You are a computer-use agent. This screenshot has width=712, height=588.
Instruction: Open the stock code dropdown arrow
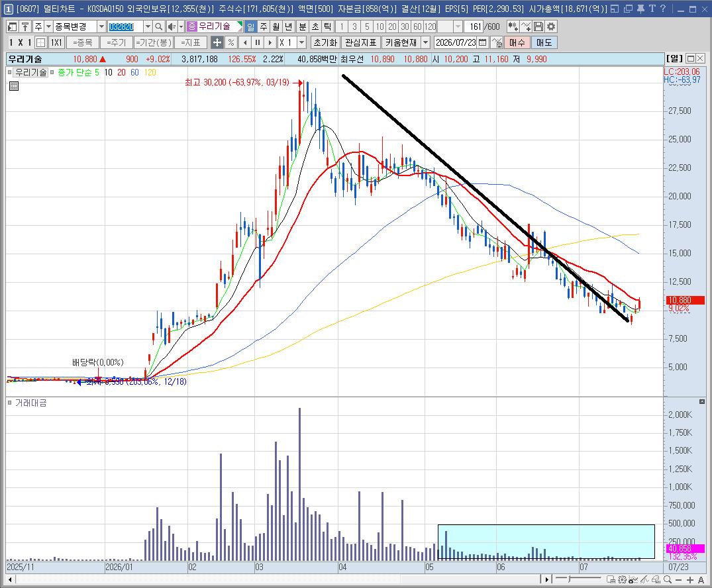coord(148,26)
